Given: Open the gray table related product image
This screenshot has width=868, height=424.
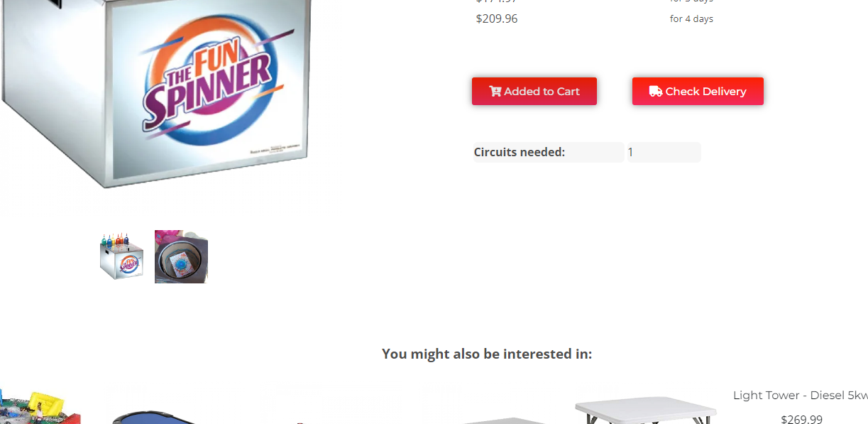Looking at the screenshot, I should point(503,420).
